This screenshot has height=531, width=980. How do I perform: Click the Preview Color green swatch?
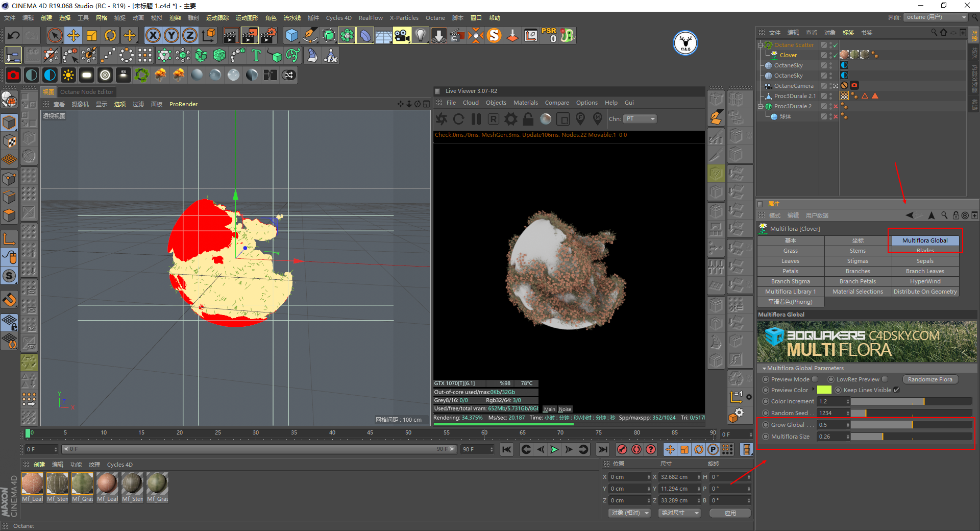[x=824, y=390]
